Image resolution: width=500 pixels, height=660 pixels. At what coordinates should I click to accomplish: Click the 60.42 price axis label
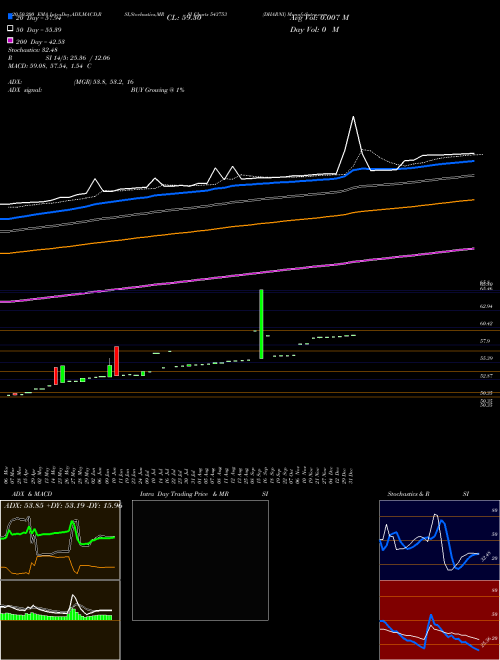tap(487, 324)
